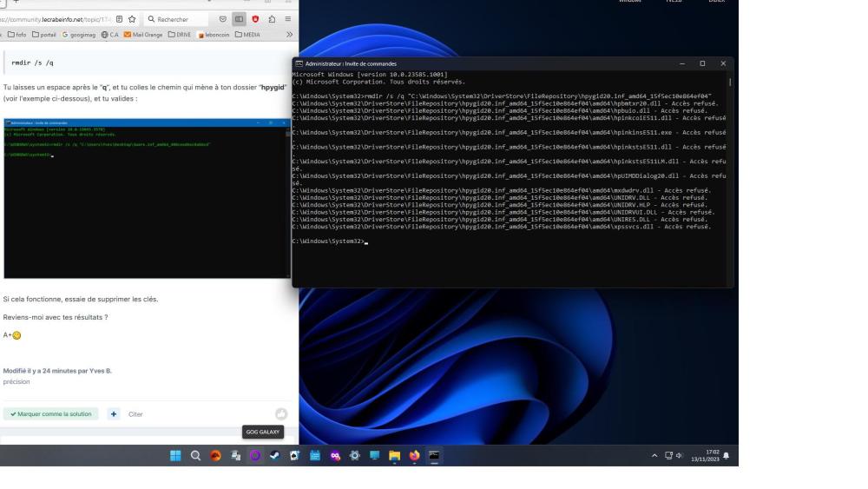Toggle Firefox reader view icon
Screen dimensions: 868x489
tap(118, 18)
